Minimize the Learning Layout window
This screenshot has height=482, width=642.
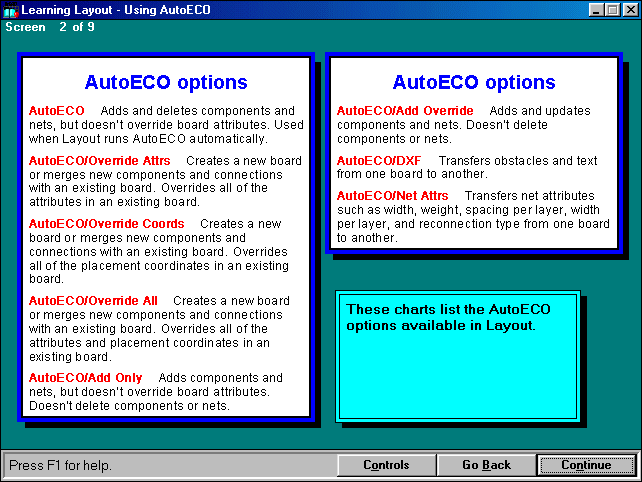596,9
